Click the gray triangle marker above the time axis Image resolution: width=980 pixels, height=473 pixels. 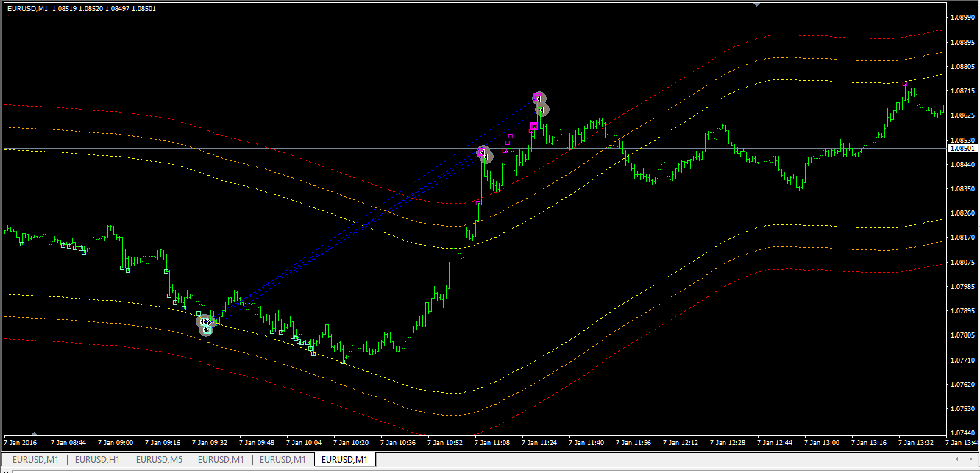pyautogui.click(x=34, y=434)
